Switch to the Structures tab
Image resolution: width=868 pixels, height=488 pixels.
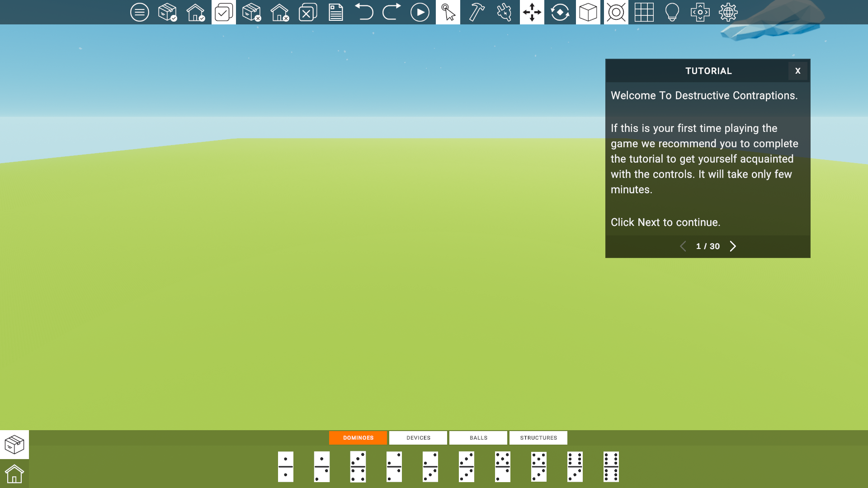(538, 438)
